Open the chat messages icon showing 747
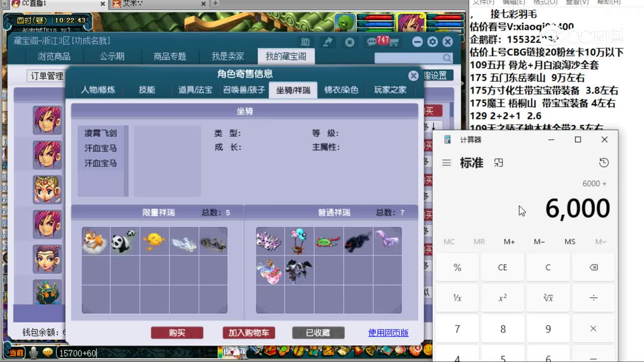The image size is (644, 362). click(372, 42)
